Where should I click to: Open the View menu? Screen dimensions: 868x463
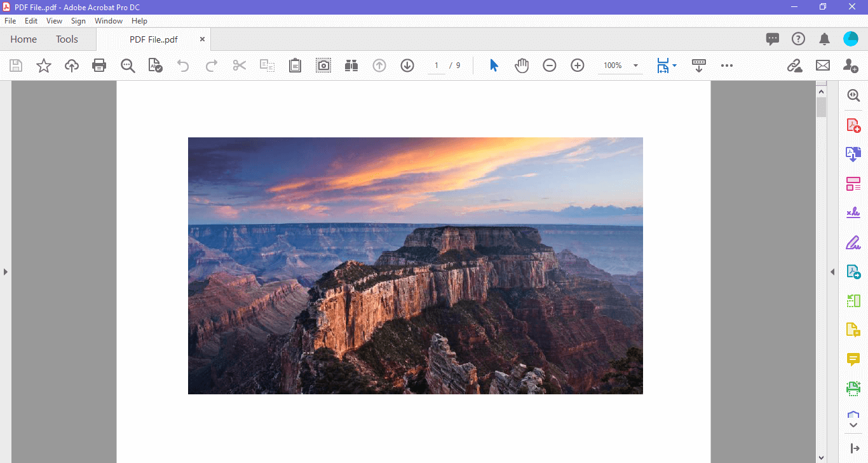(54, 21)
